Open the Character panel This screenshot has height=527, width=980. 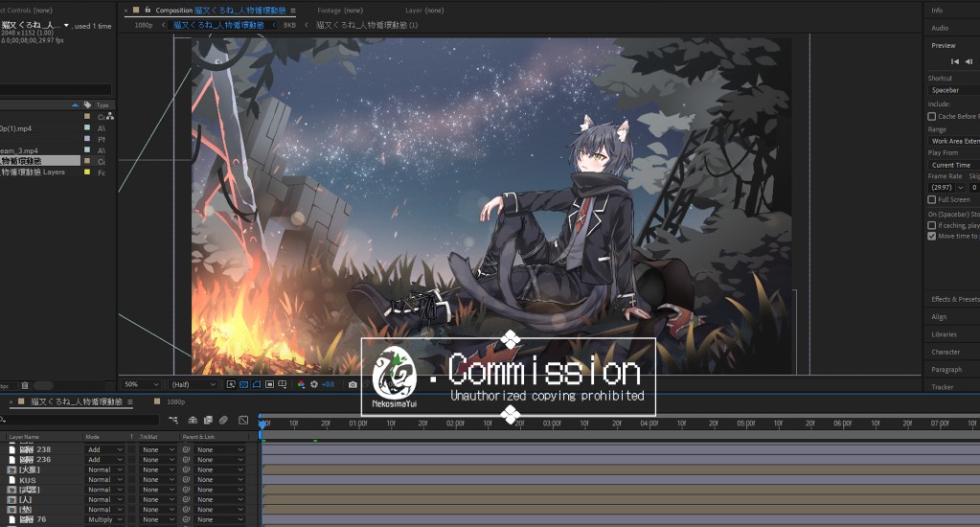pyautogui.click(x=946, y=352)
